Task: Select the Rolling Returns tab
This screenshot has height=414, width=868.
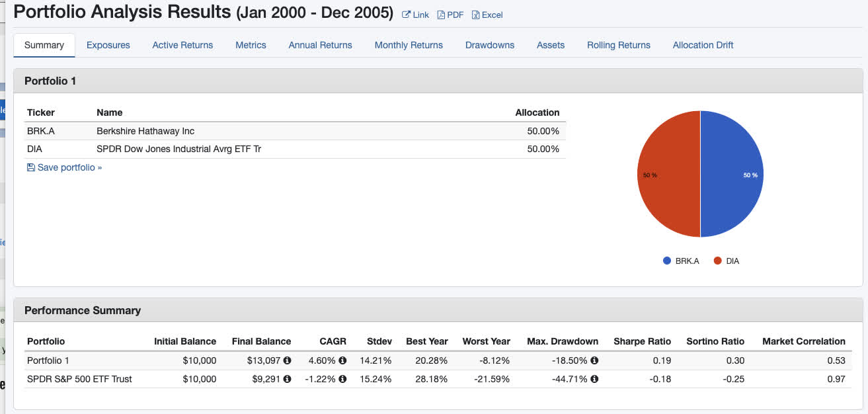Action: click(618, 45)
